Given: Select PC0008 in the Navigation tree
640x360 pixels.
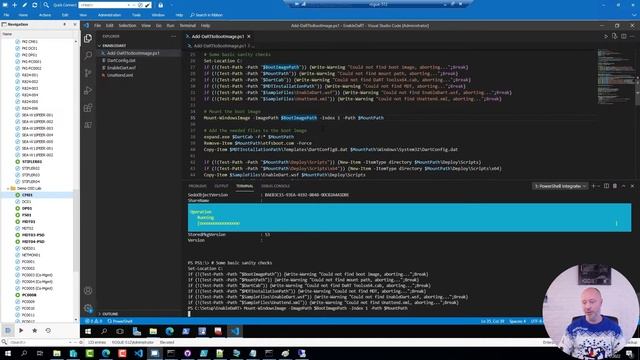Looking at the screenshot, I should 29,295.
